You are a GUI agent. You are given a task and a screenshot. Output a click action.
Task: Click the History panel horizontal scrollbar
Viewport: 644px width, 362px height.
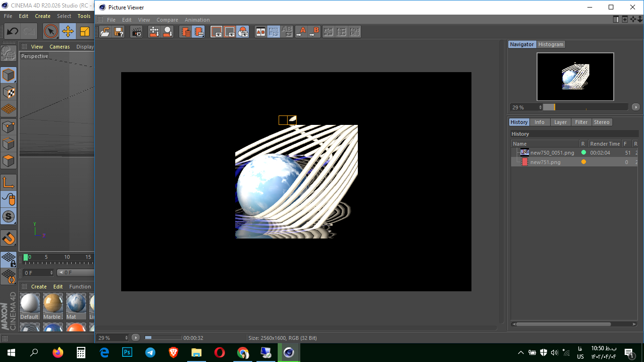563,324
